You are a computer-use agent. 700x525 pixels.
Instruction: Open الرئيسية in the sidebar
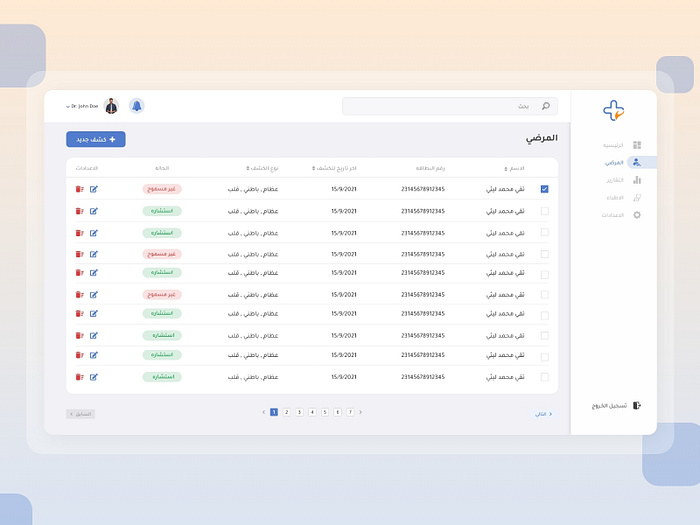point(622,145)
